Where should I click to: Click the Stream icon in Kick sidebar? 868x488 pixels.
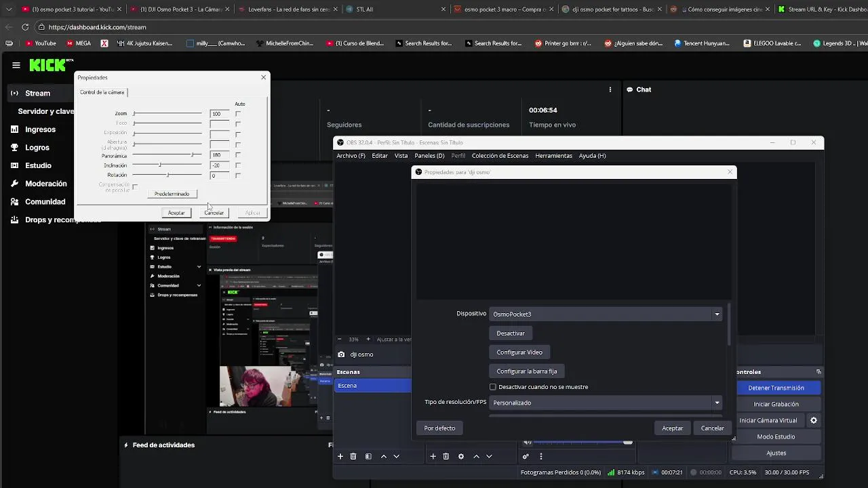coord(14,93)
